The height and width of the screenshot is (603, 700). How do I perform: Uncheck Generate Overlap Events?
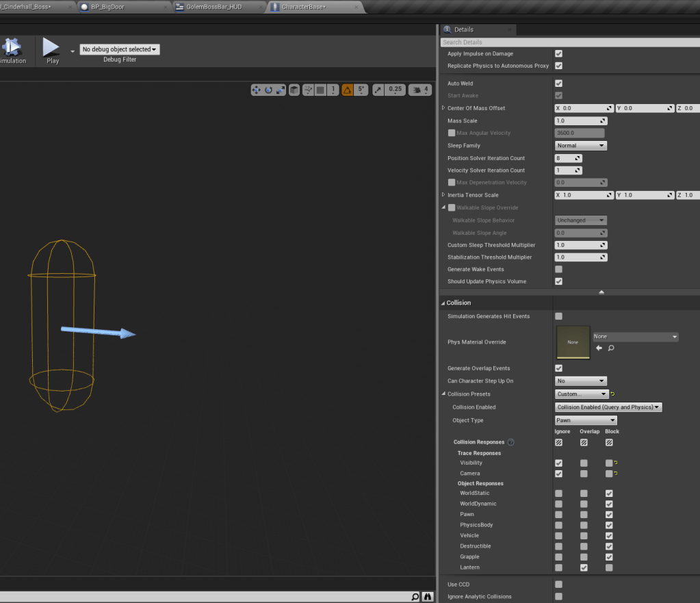coord(558,368)
